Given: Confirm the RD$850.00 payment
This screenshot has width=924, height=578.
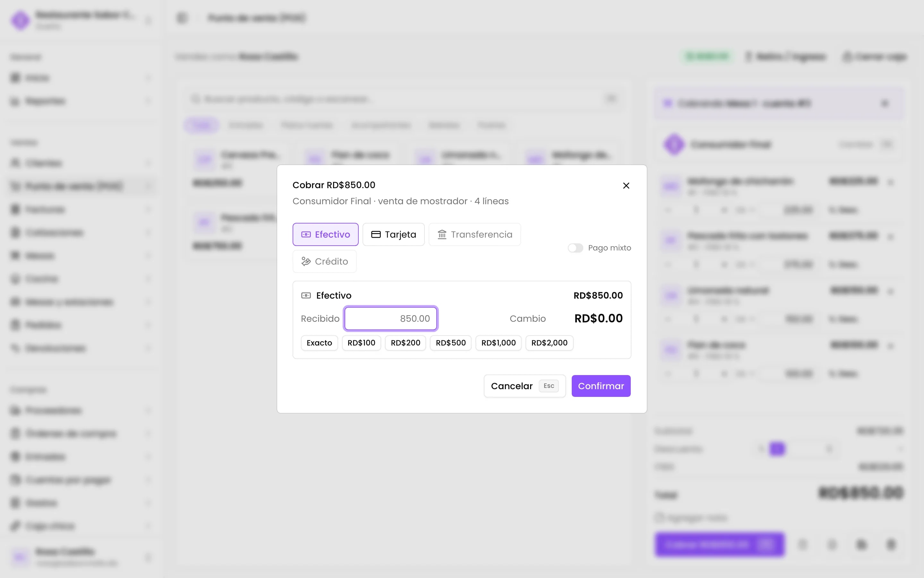Looking at the screenshot, I should 601,386.
